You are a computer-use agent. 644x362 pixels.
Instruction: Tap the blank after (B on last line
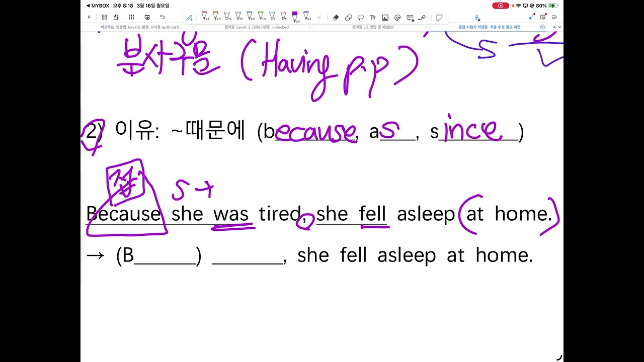click(165, 256)
